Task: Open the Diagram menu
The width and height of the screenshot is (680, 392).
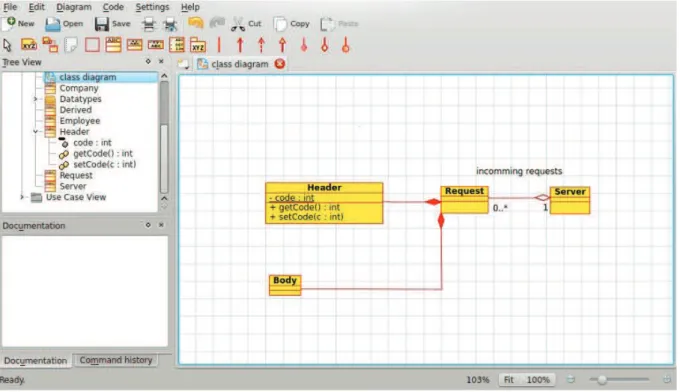Action: point(74,7)
